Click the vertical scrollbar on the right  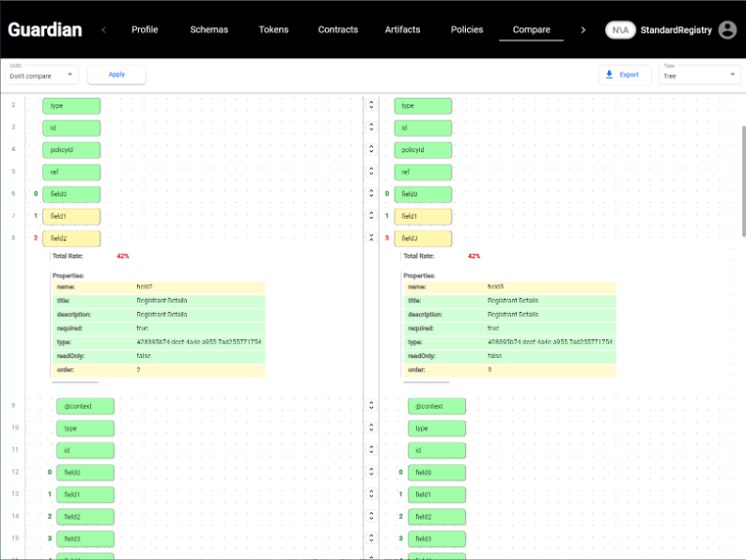[742, 179]
